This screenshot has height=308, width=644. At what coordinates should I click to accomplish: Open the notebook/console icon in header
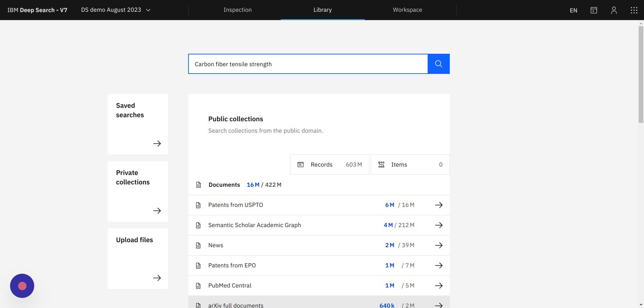594,10
